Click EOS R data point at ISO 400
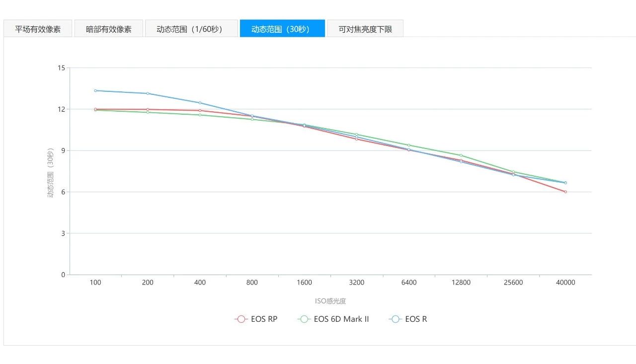The height and width of the screenshot is (364, 636). 200,103
